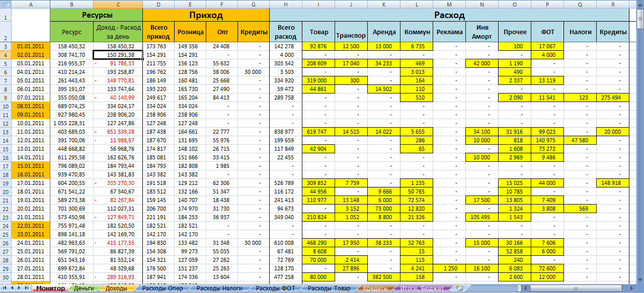Select the ФОТ header cell
Viewport: 644px width, 293px height.
pyautogui.click(x=547, y=32)
